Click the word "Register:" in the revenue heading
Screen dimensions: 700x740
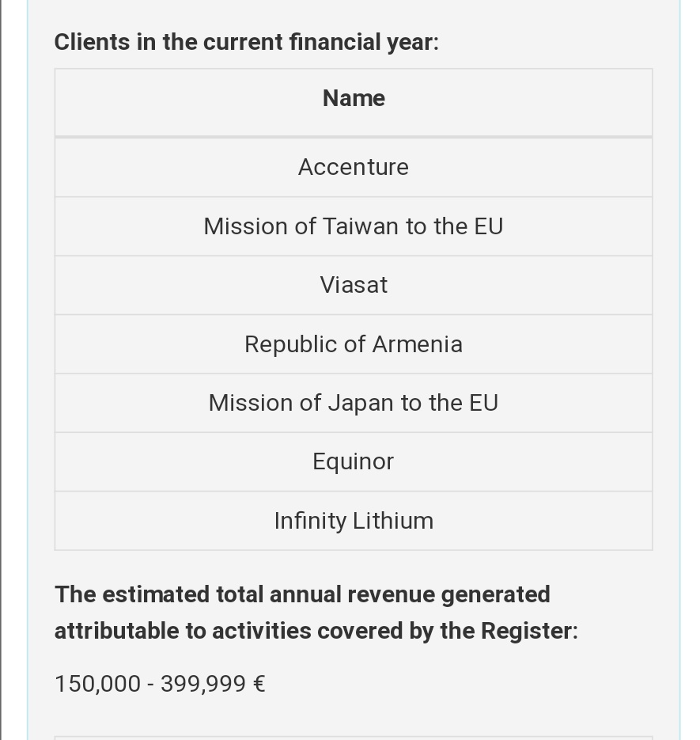[x=529, y=631]
